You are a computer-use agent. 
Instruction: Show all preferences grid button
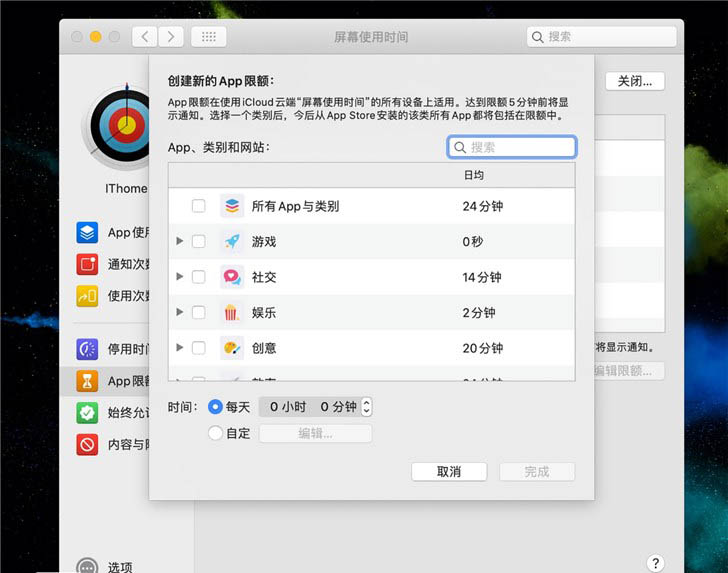pos(208,37)
